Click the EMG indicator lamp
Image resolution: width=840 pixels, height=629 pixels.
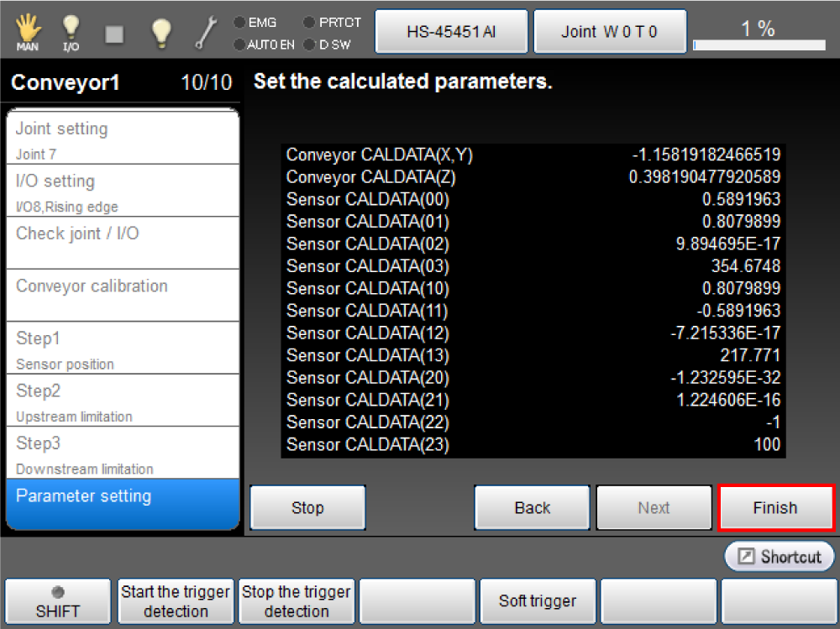[x=239, y=23]
